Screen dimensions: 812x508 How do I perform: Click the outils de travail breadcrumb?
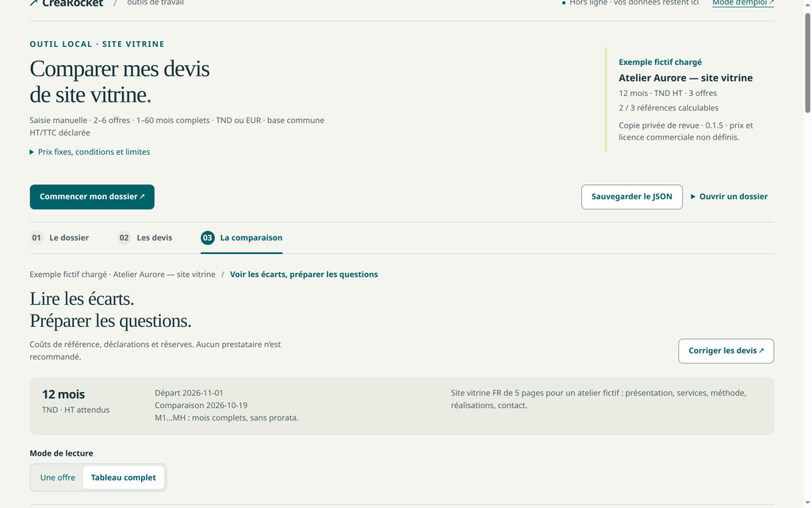(x=155, y=3)
